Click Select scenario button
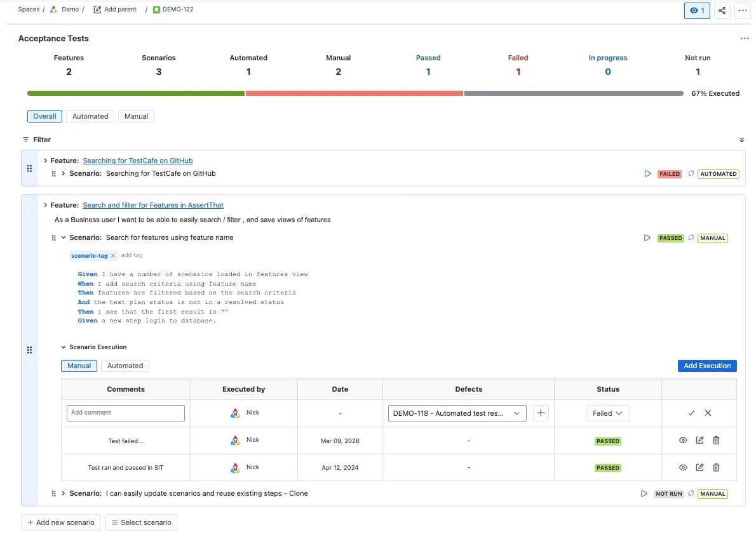 click(x=141, y=522)
